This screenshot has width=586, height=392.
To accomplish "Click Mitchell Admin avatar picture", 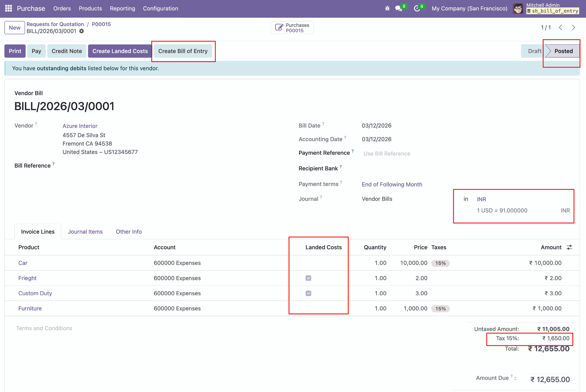I will [x=518, y=8].
